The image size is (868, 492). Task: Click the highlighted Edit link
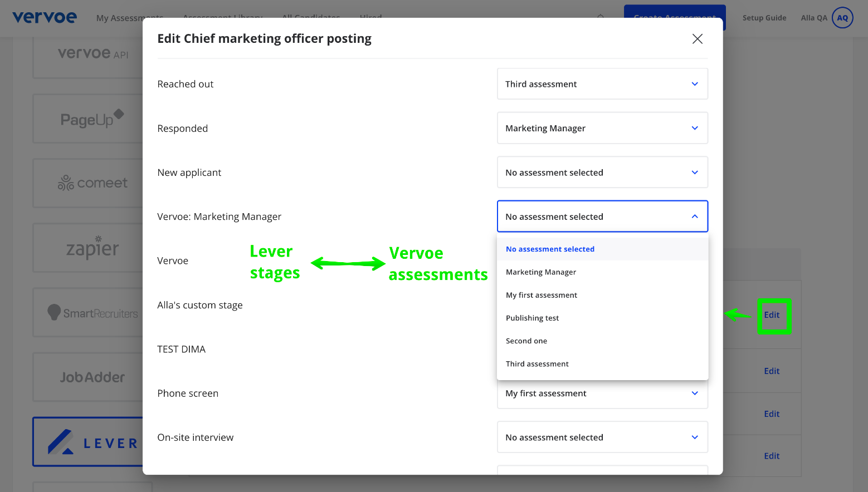(772, 315)
